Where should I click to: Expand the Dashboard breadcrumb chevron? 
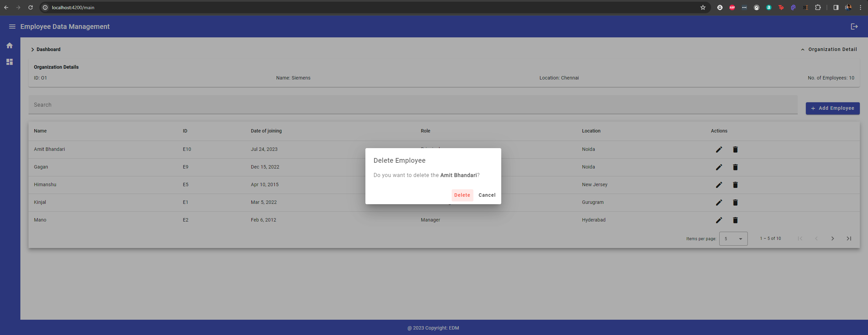coord(33,49)
